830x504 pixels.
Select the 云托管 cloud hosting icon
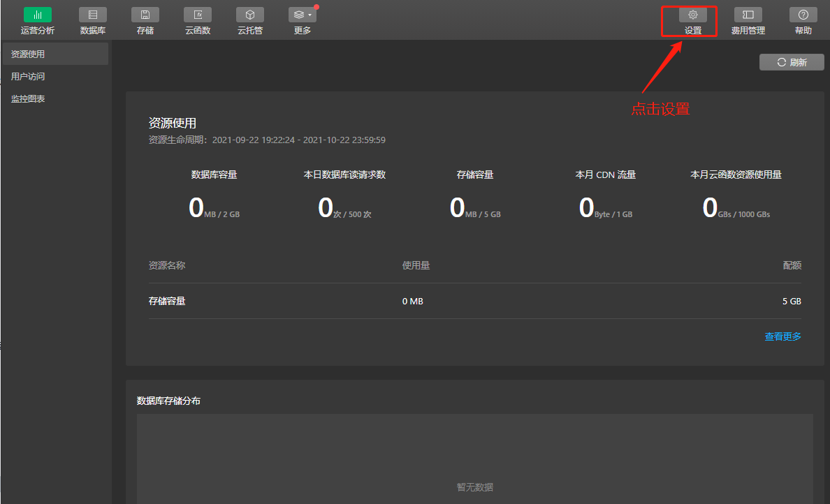[x=250, y=15]
